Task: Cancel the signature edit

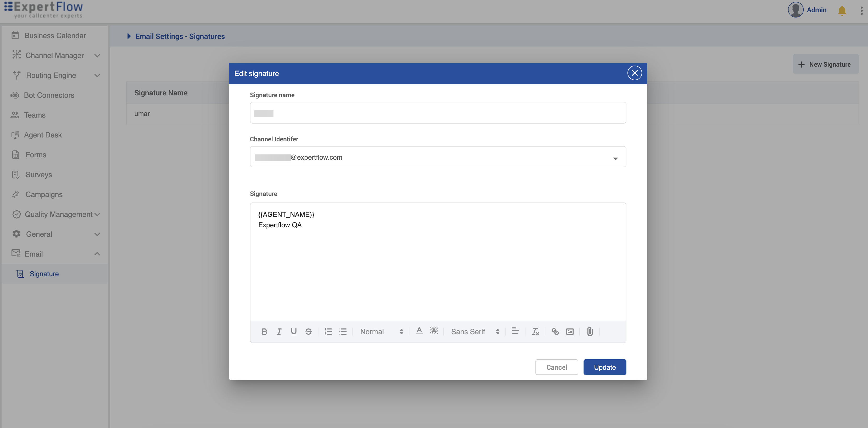Action: (556, 367)
